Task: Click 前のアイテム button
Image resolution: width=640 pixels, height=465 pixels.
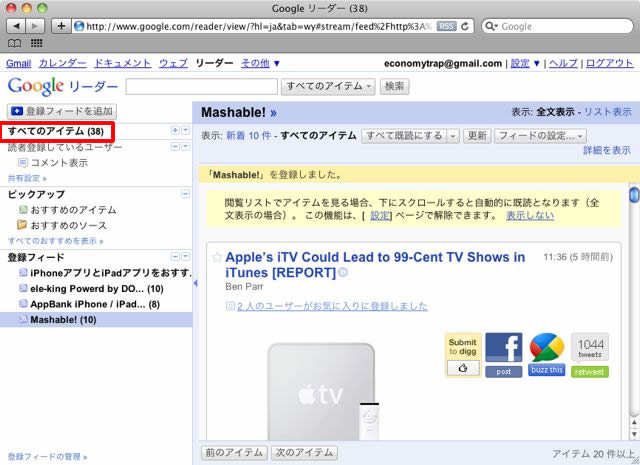Action: (234, 453)
